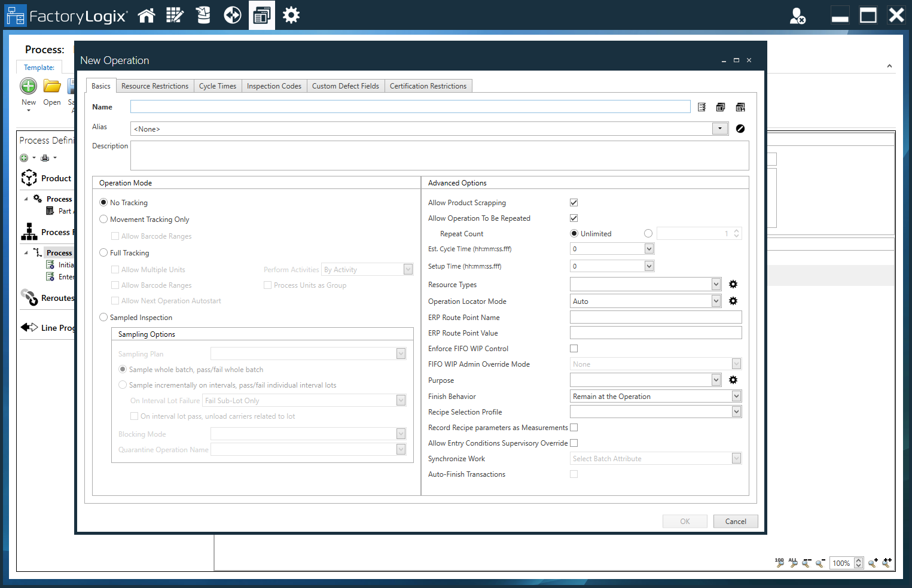Open the database import icon in top toolbar
Screen dimensions: 912x588
point(203,15)
